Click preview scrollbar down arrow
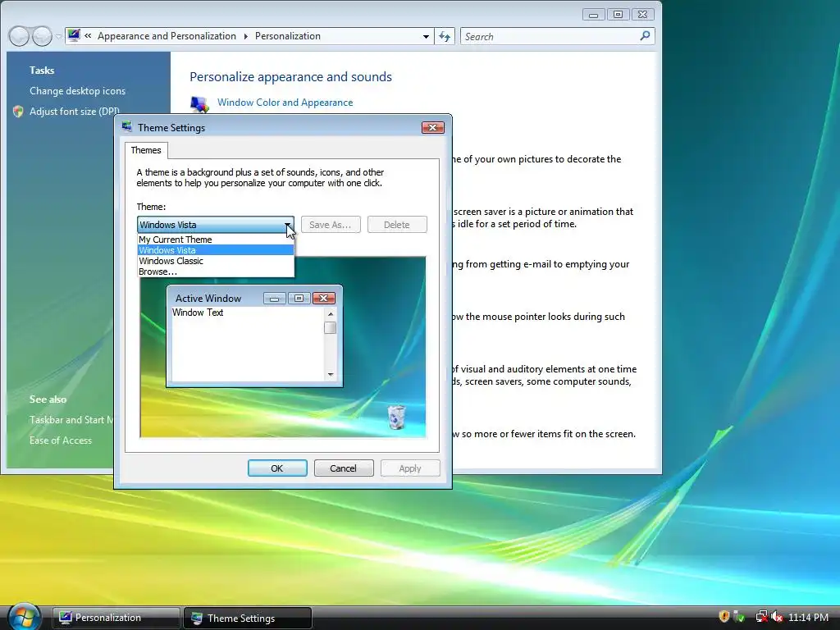This screenshot has width=840, height=630. pos(331,374)
